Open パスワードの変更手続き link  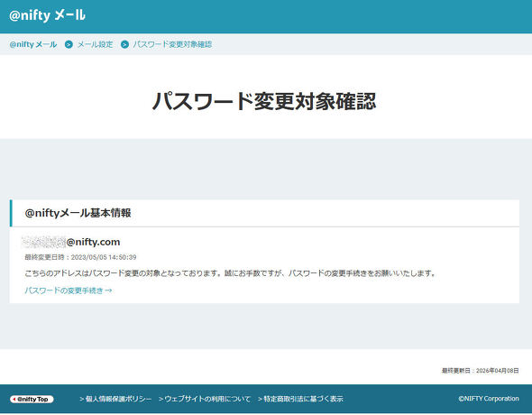tap(69, 290)
